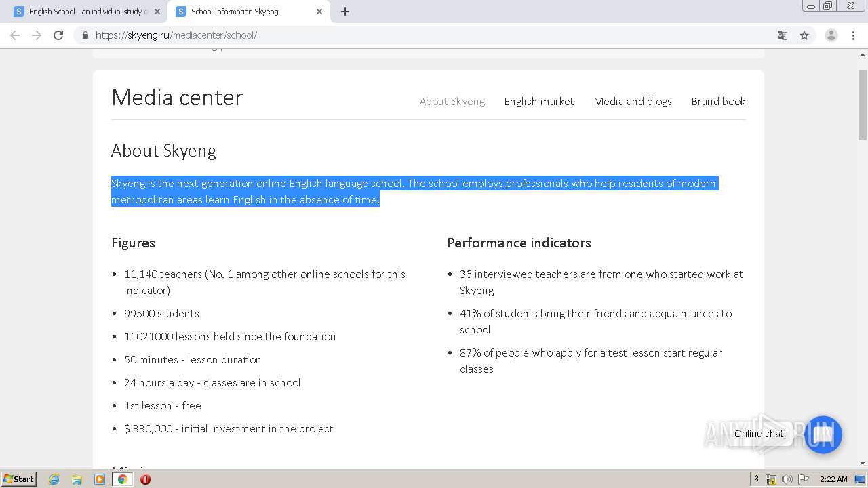The height and width of the screenshot is (488, 868).
Task: Click the '11021000 lessons held' bullet
Action: tap(230, 337)
